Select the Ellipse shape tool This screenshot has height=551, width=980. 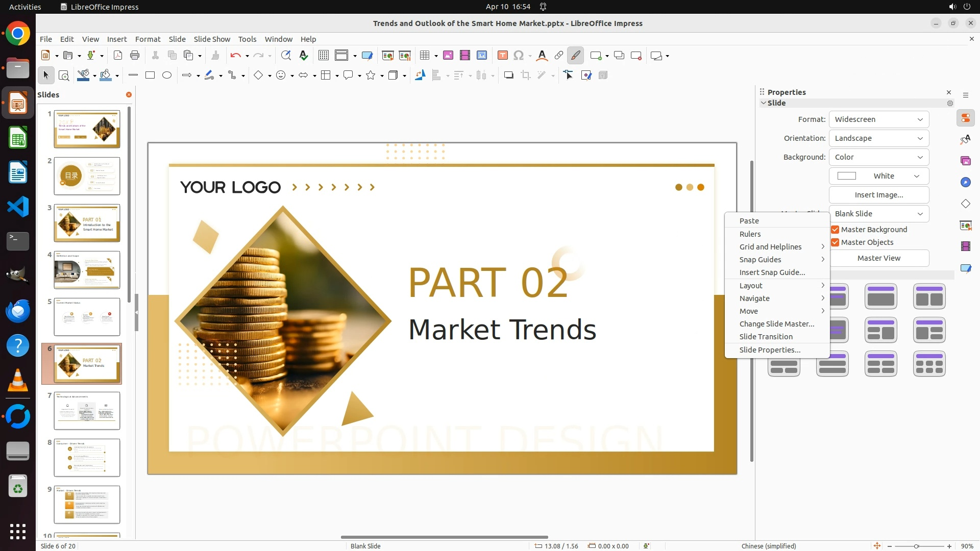167,76
